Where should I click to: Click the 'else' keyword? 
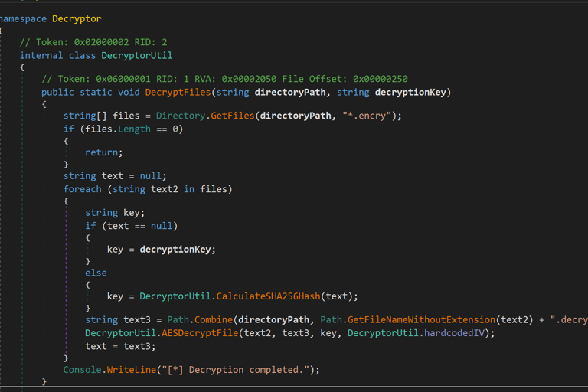pyautogui.click(x=96, y=273)
